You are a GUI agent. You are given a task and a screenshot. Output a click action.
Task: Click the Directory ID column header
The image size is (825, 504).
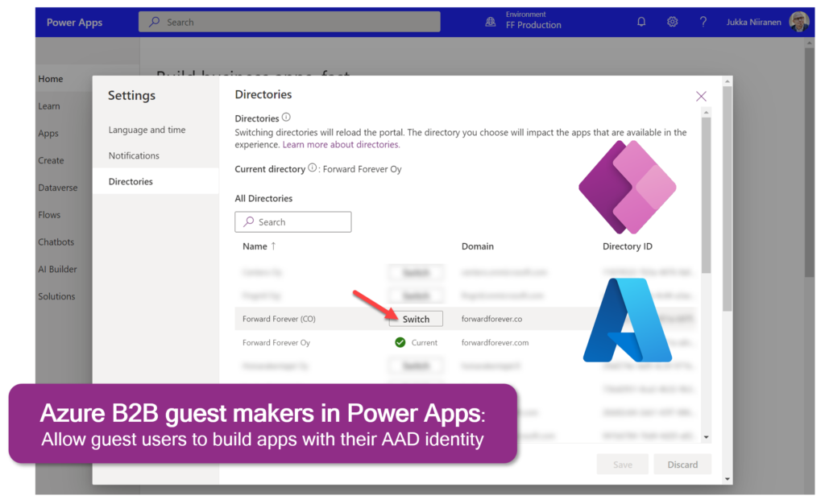(x=627, y=246)
